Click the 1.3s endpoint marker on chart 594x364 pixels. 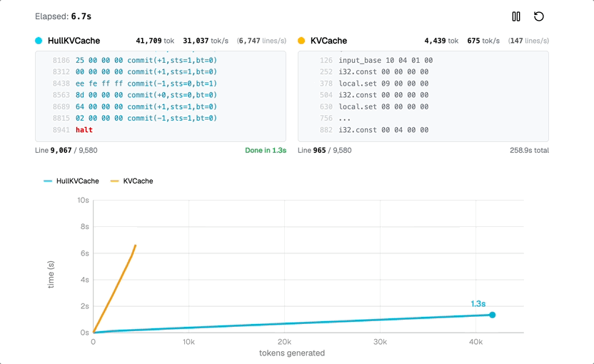click(x=492, y=315)
